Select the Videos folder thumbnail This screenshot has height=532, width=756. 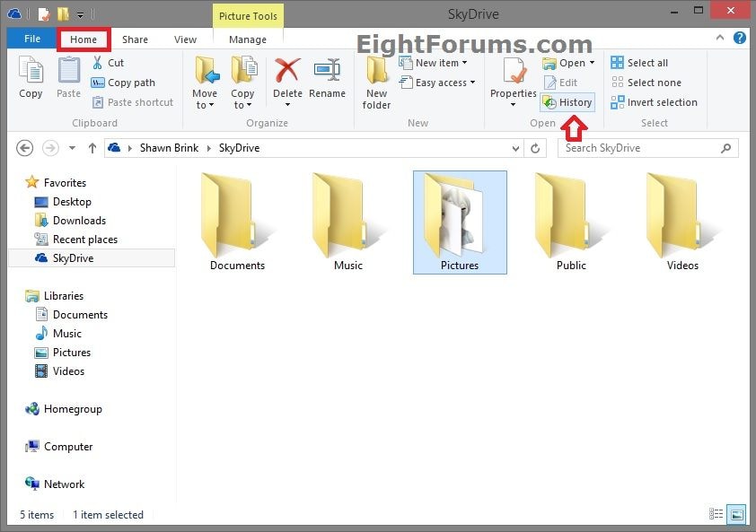tap(682, 222)
